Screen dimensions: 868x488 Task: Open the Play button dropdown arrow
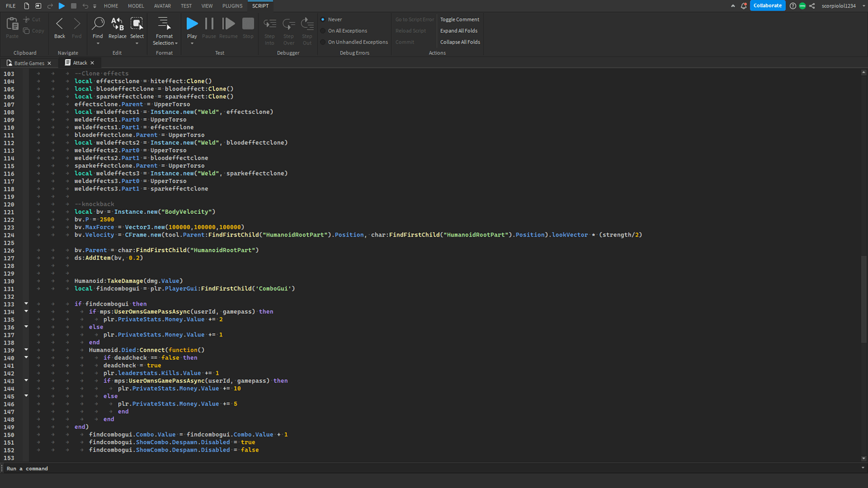[x=192, y=43]
